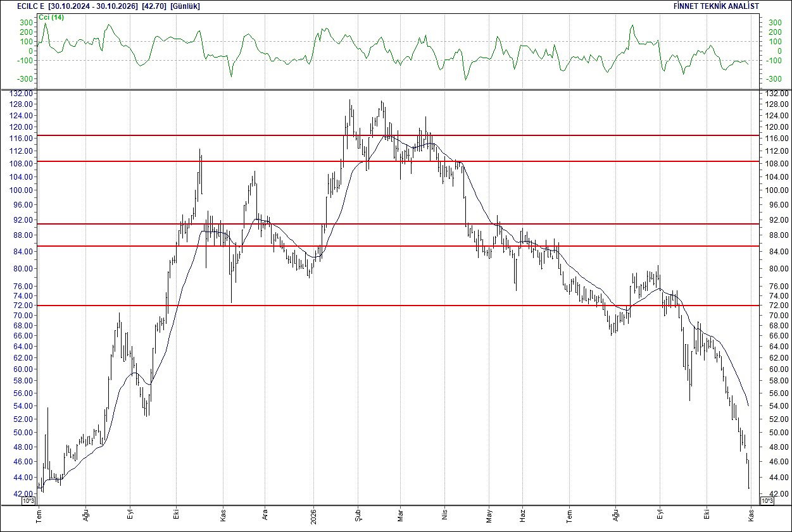This screenshot has width=792, height=532.
Task: Click the 300 value on right CCI axis
Action: tap(774, 22)
